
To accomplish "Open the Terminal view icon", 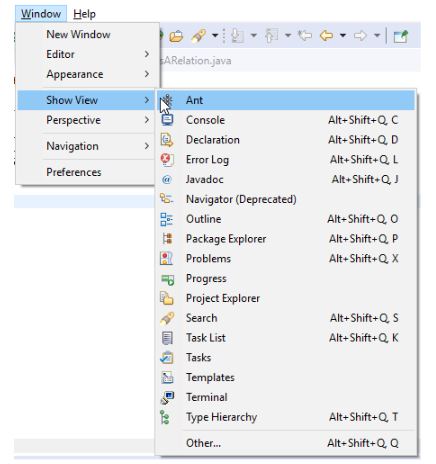I will click(167, 397).
